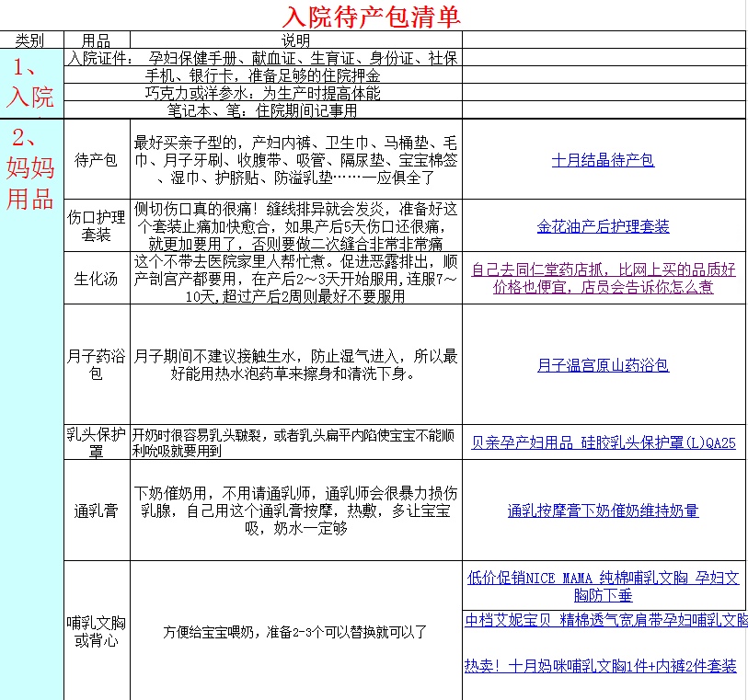Click the 金花油产后护理套装 link
This screenshot has width=748, height=700.
603,226
